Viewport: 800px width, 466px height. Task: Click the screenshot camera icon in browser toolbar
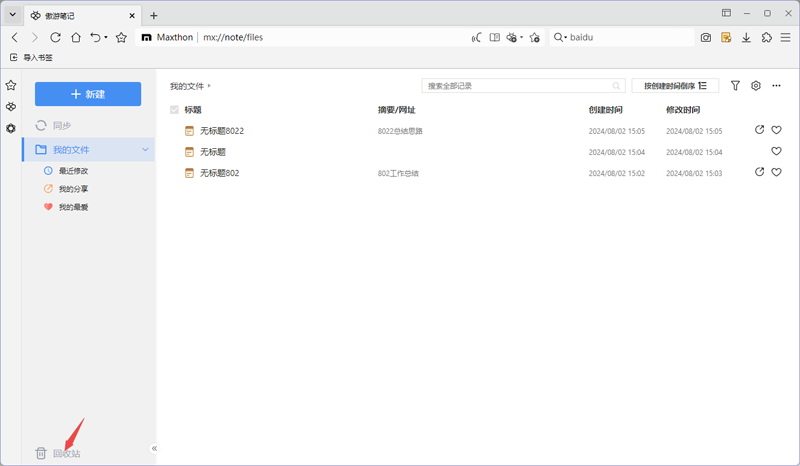[706, 37]
